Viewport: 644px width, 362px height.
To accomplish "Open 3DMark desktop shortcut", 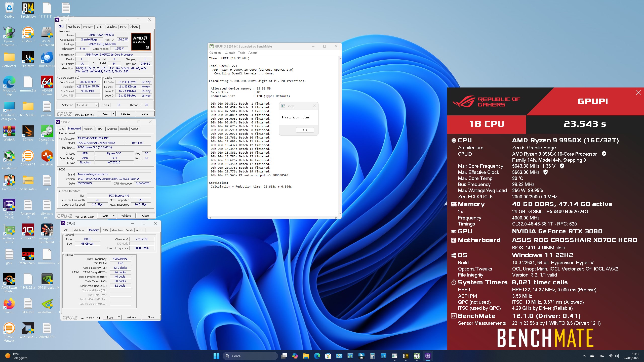I will pyautogui.click(x=28, y=133).
